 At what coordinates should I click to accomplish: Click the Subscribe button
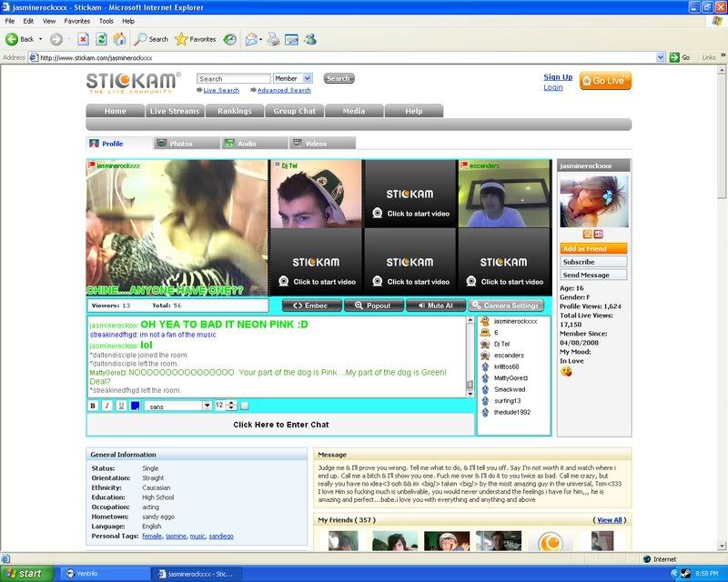pyautogui.click(x=593, y=262)
